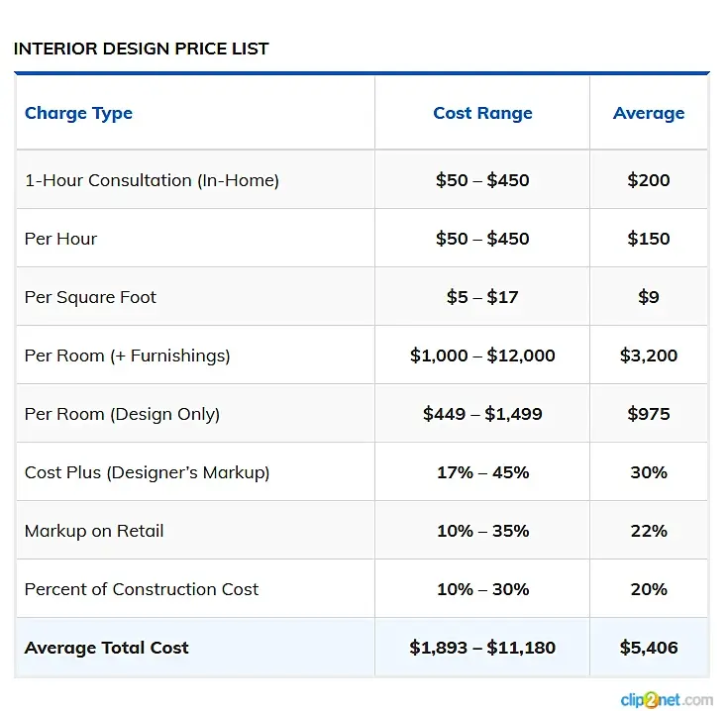Select the Per Room (+ Furnishings) label

click(x=127, y=355)
